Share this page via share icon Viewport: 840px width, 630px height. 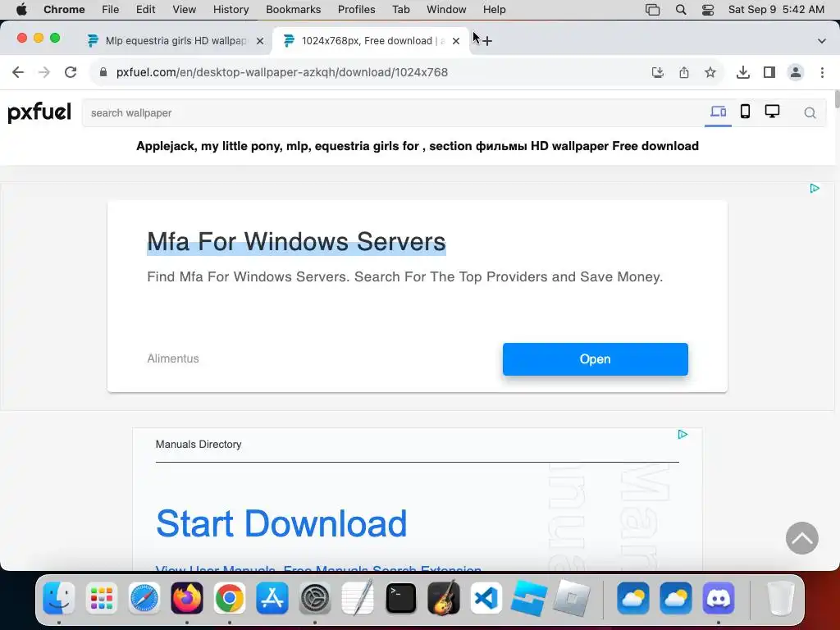pos(684,72)
